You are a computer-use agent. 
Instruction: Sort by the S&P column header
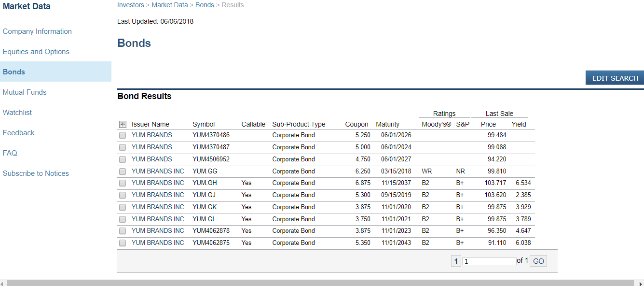coord(463,124)
